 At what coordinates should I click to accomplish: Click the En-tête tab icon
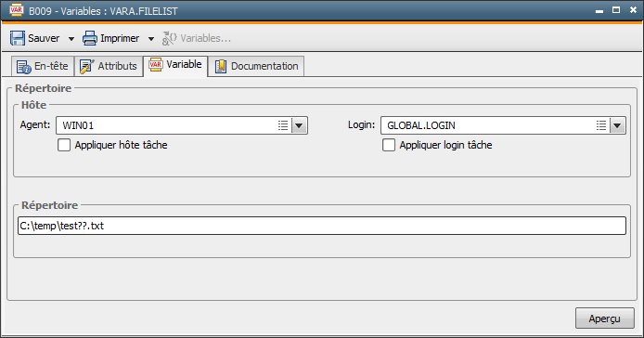click(24, 66)
